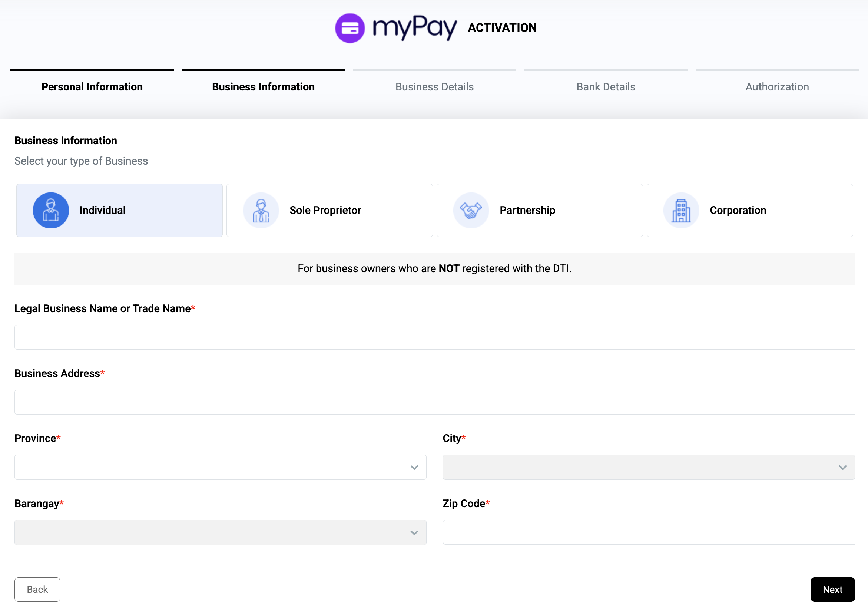
Task: Click the Individual person icon
Action: pos(51,210)
